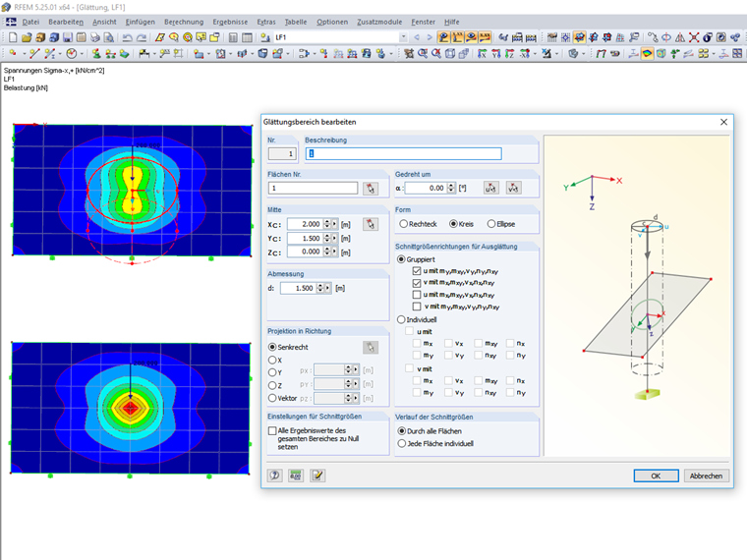Open the LF1 load case dropdown

tap(403, 37)
